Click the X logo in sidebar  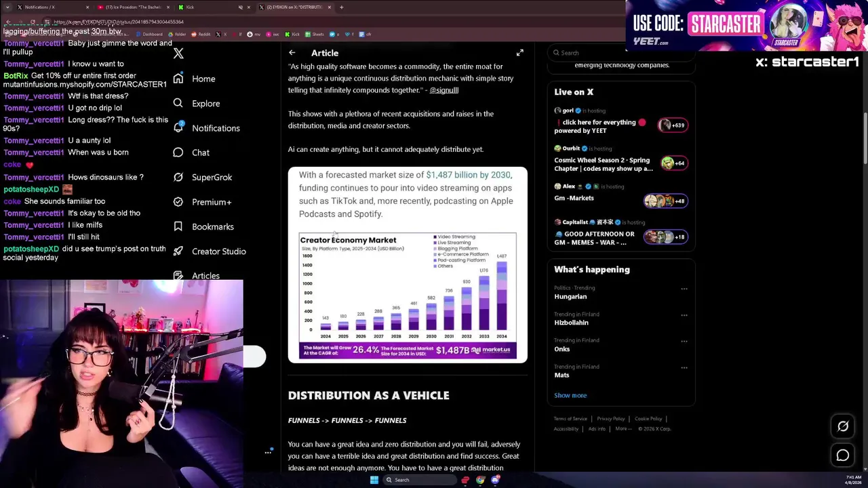point(178,54)
